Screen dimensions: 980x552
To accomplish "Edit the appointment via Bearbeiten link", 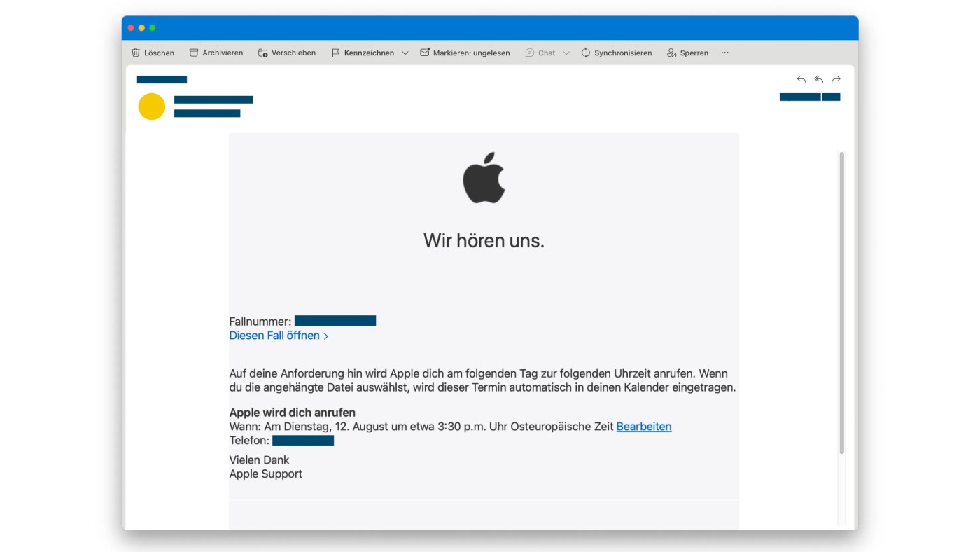I will pos(643,426).
